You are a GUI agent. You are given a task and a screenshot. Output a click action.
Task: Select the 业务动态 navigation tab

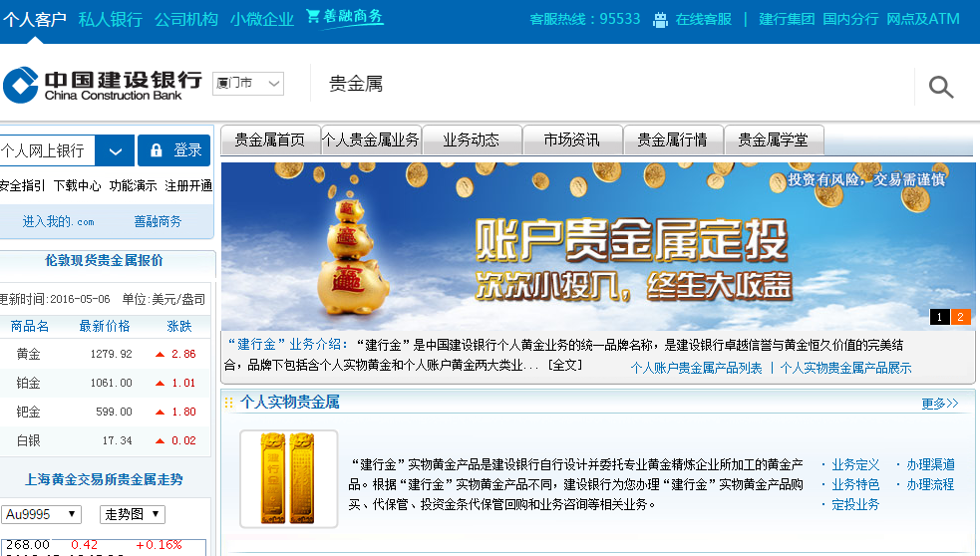click(x=472, y=139)
